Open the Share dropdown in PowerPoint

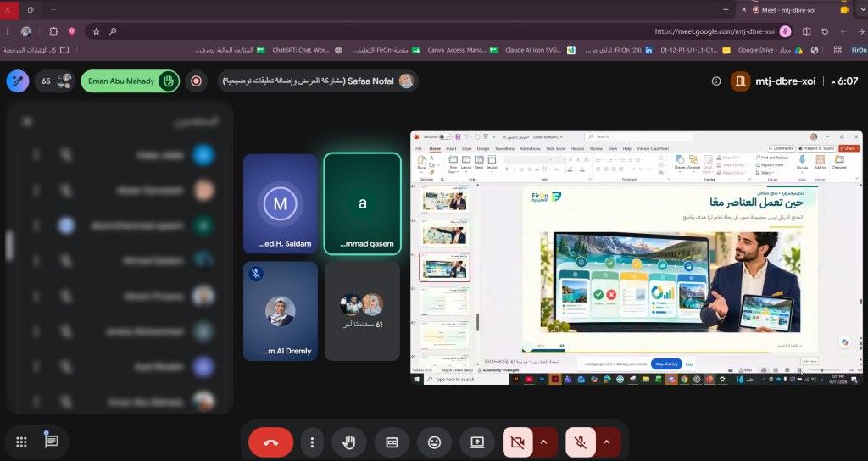click(849, 148)
